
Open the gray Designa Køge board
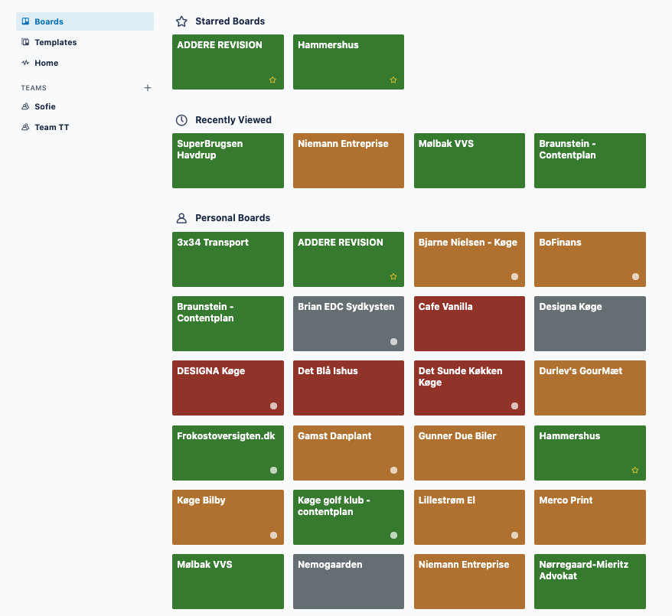[x=589, y=324]
